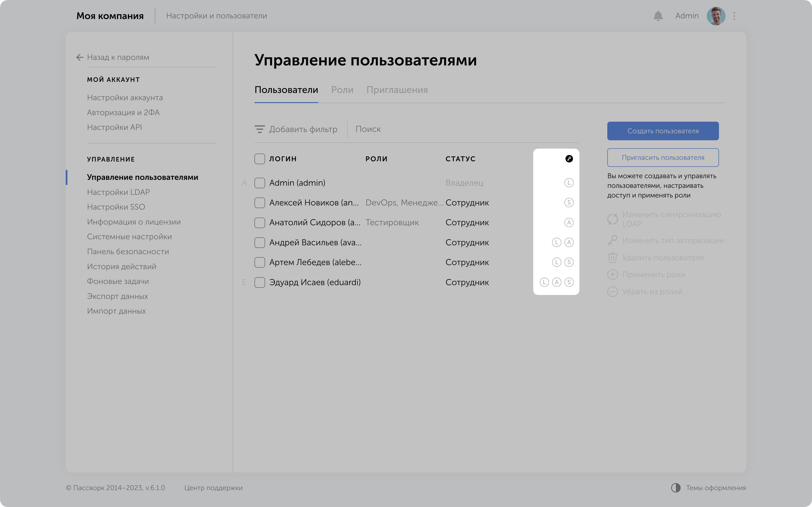Focus the Поиск search field
This screenshot has height=507, width=812.
click(463, 129)
